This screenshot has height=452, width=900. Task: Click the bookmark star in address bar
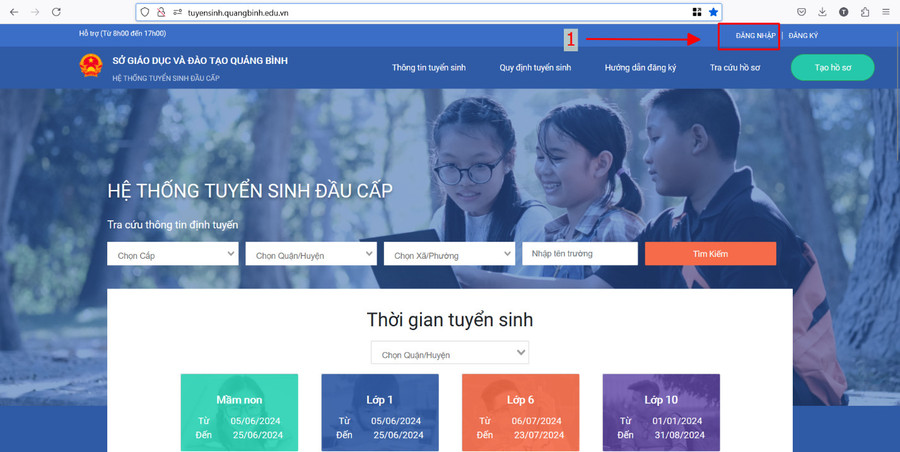(713, 12)
